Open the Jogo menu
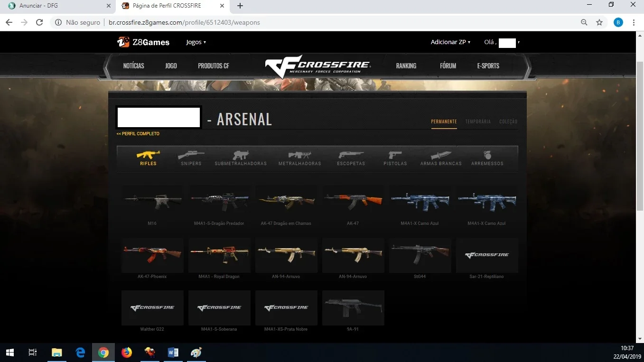Image resolution: width=644 pixels, height=362 pixels. tap(171, 66)
